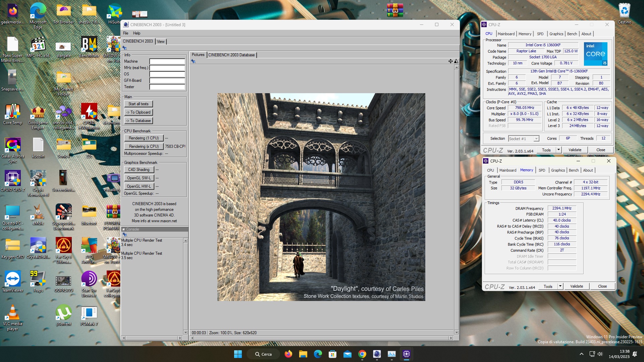Start the C4D Shading test
The height and width of the screenshot is (362, 644).
coord(139,170)
